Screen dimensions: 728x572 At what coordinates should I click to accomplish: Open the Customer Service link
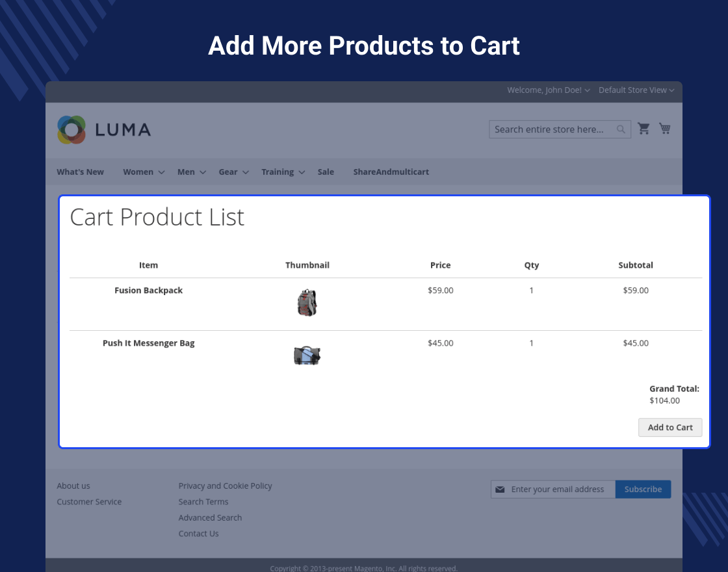click(x=89, y=501)
